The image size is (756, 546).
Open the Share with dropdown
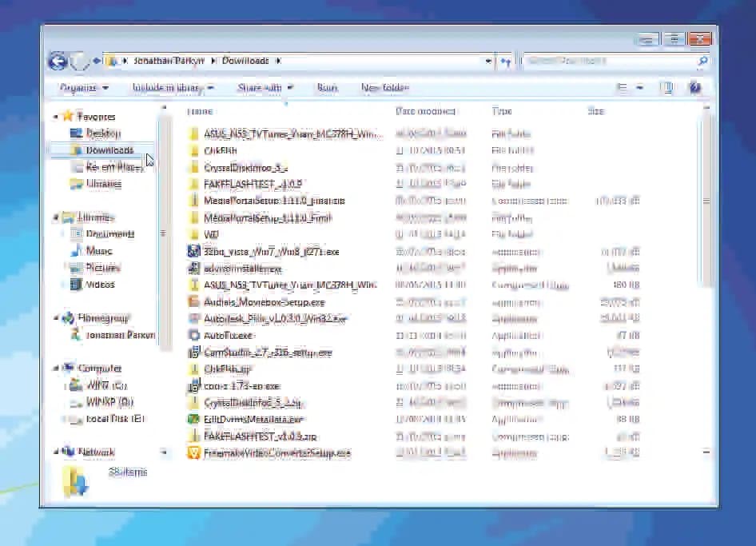tap(265, 88)
